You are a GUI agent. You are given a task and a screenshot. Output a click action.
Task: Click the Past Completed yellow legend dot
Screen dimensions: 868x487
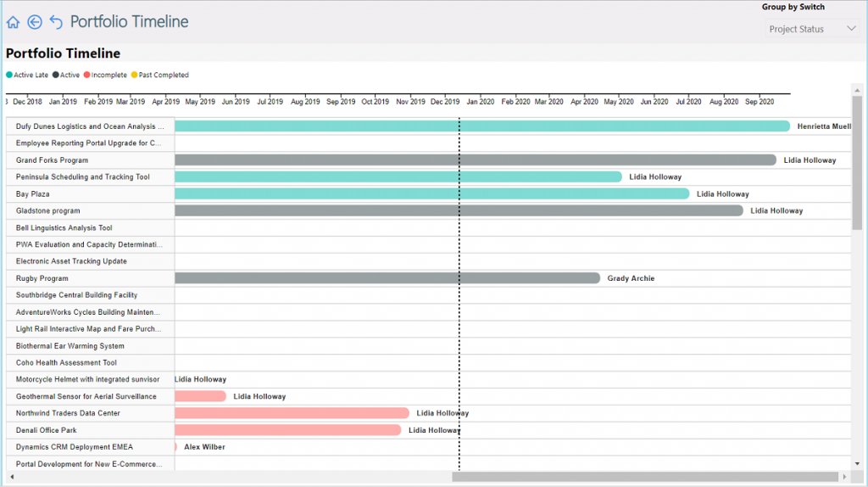coord(135,75)
